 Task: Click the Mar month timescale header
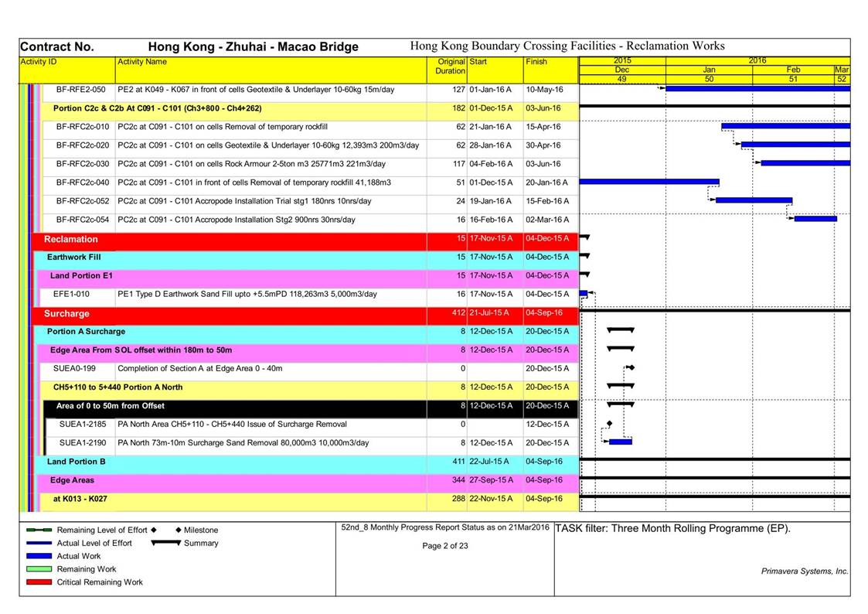pyautogui.click(x=842, y=70)
